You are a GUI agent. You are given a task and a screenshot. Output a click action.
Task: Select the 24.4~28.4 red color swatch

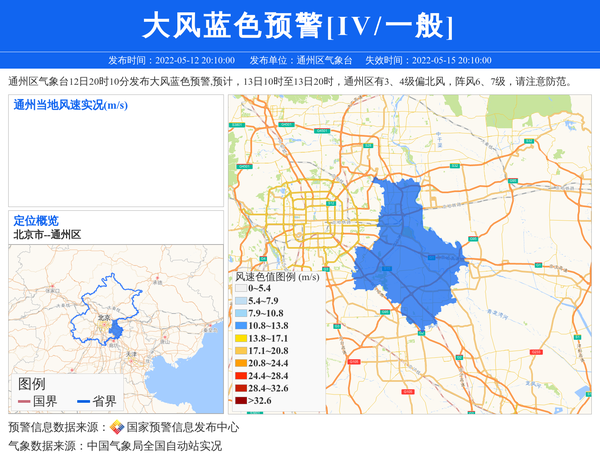(241, 376)
